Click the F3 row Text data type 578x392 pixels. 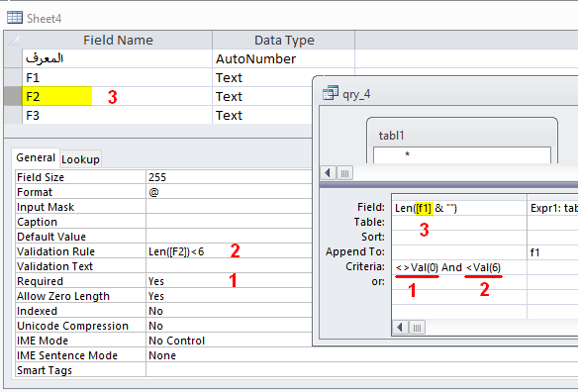(262, 116)
